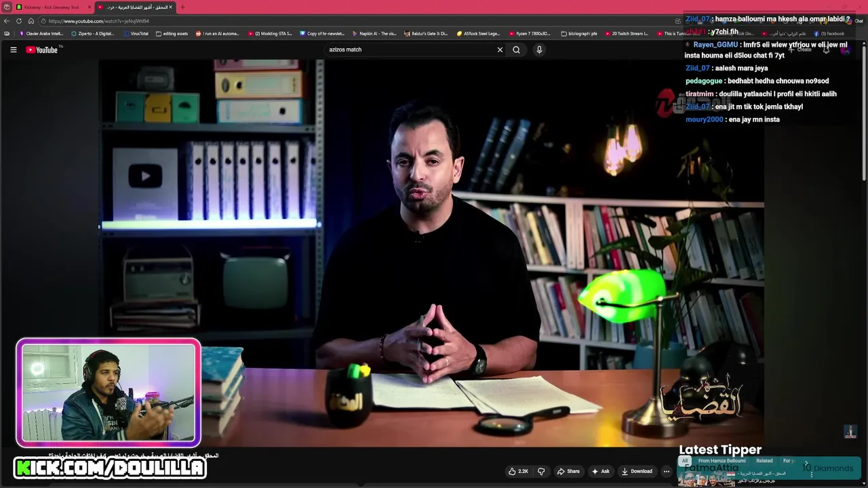The height and width of the screenshot is (488, 868).
Task: Like the video with thumbs up
Action: coord(518,471)
